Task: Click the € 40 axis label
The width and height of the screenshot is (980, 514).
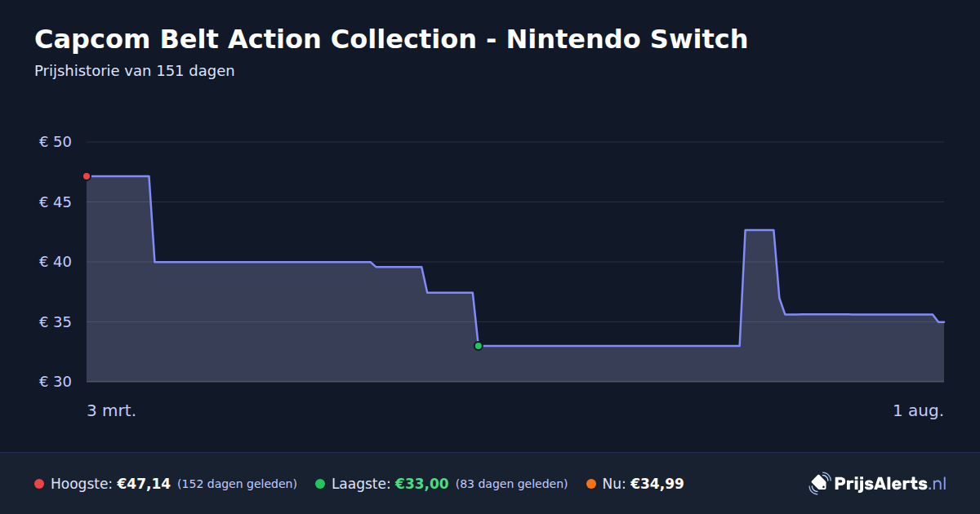Action: 56,262
